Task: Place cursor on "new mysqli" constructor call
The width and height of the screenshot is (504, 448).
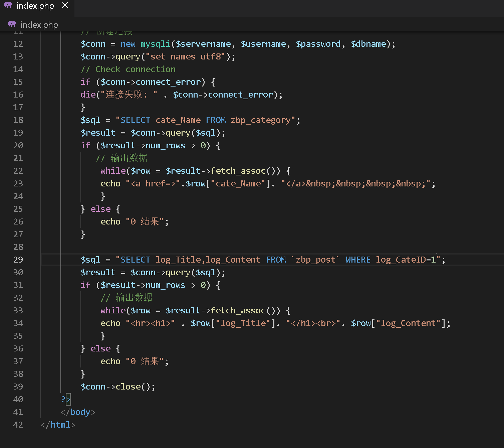Action: click(x=145, y=44)
